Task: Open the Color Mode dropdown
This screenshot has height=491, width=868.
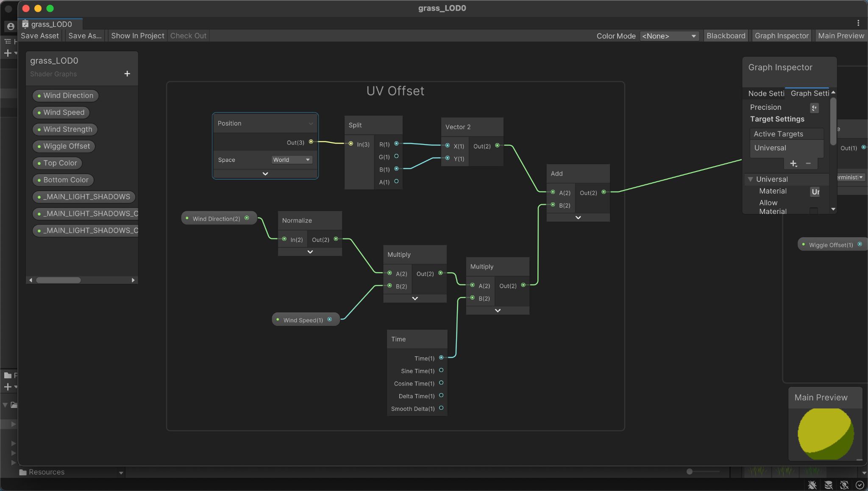Action: [x=669, y=36]
